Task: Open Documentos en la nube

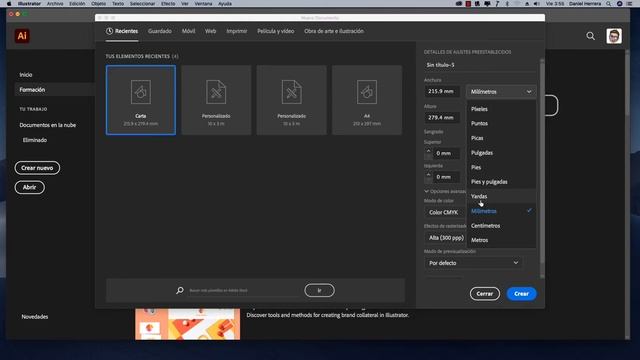Action: point(48,125)
